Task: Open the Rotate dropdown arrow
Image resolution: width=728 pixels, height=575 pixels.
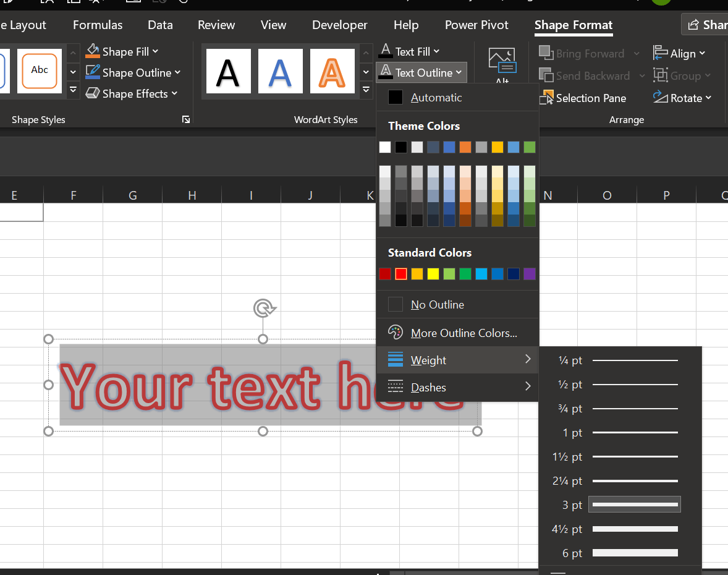Action: tap(708, 98)
